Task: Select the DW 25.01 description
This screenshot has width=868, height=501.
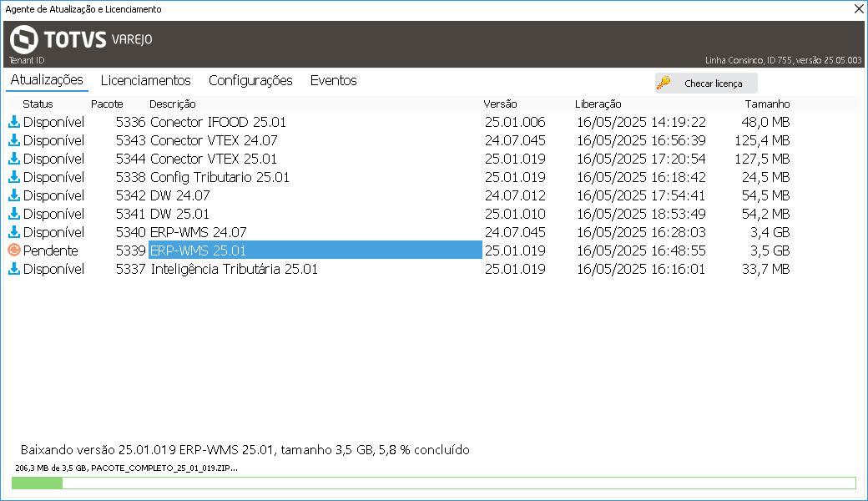Action: coord(180,213)
